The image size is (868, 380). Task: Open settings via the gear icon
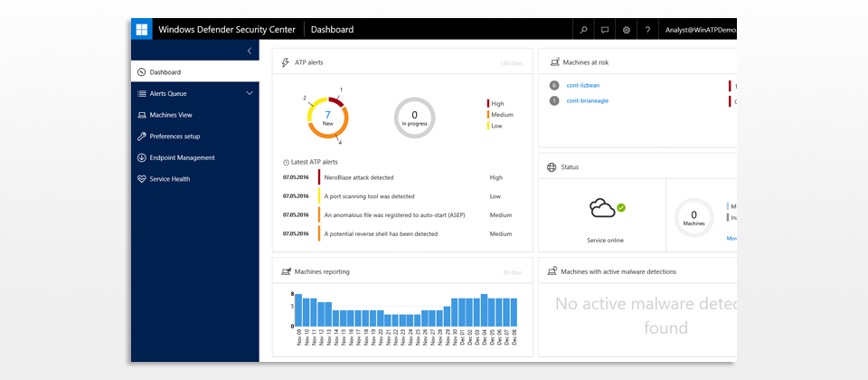627,30
